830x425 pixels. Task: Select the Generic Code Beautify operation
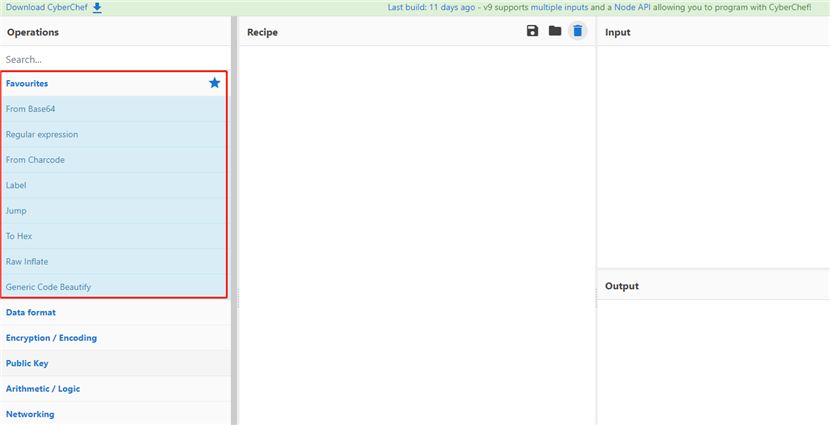pyautogui.click(x=114, y=287)
